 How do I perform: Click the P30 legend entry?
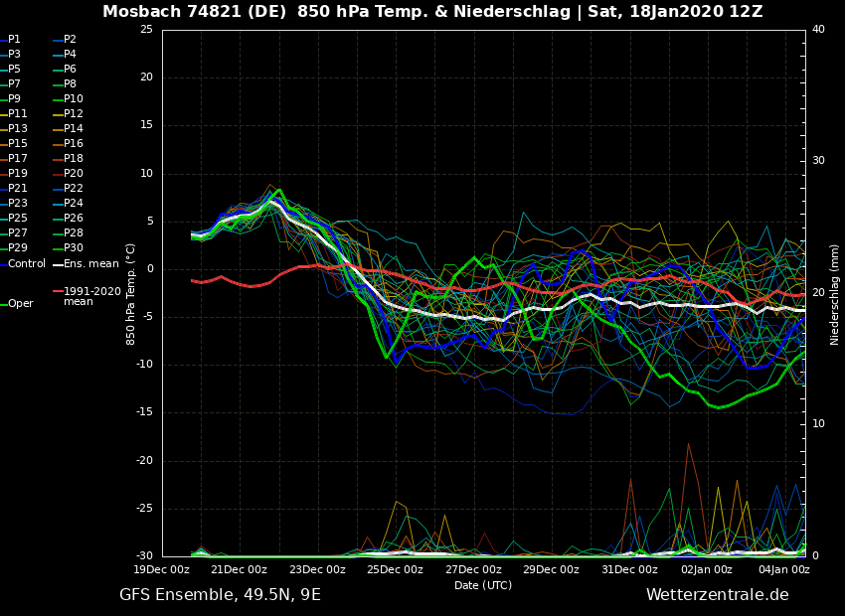click(x=74, y=248)
